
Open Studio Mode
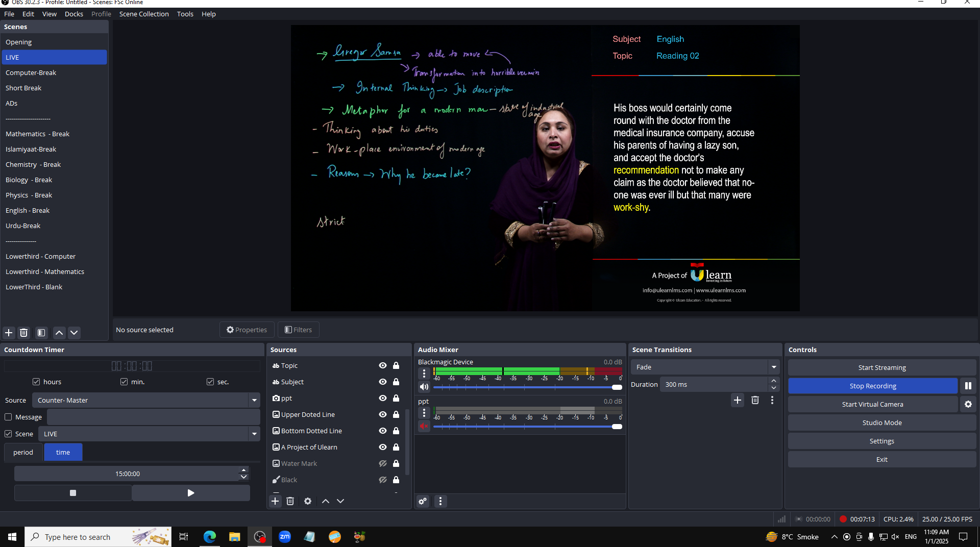pyautogui.click(x=882, y=422)
